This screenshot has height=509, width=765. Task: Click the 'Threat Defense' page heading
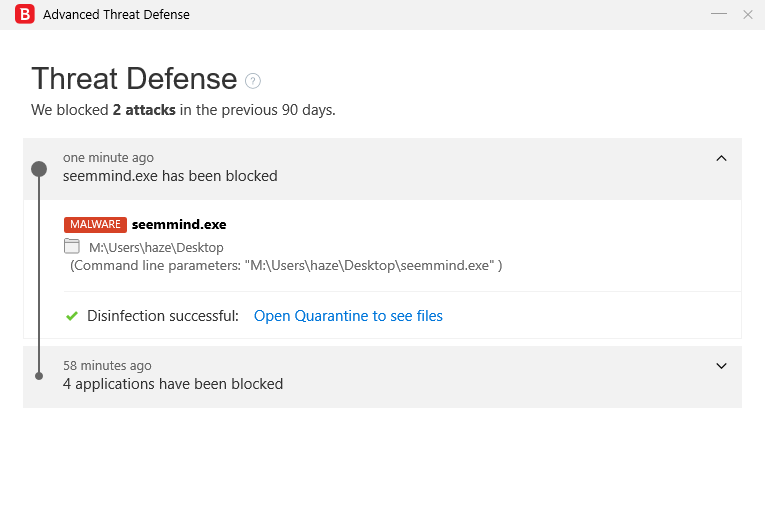pos(134,79)
